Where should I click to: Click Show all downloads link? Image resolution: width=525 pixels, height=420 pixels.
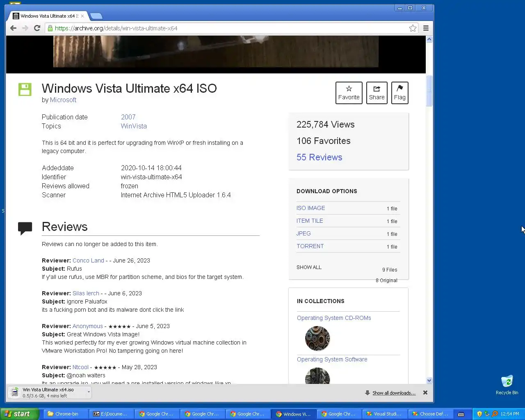click(x=394, y=393)
